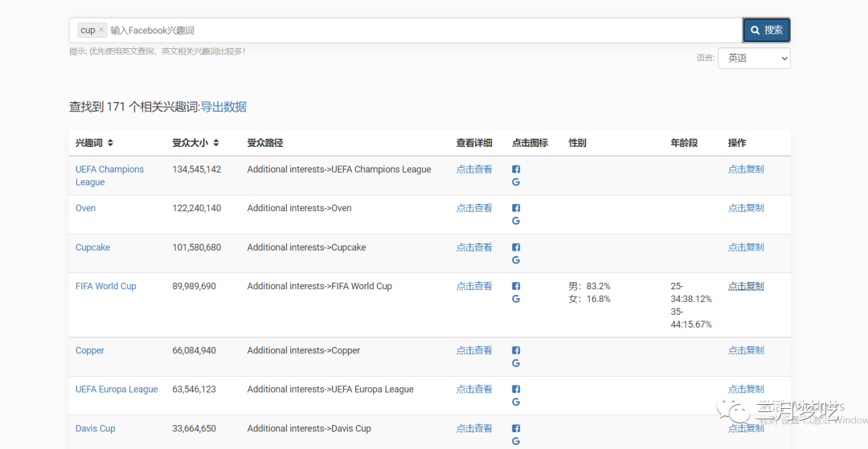
Task: Click the 导出数据 export link
Action: pos(223,107)
